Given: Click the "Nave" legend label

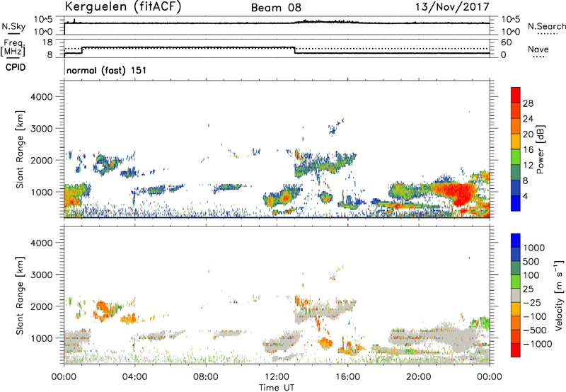Looking at the screenshot, I should (538, 49).
